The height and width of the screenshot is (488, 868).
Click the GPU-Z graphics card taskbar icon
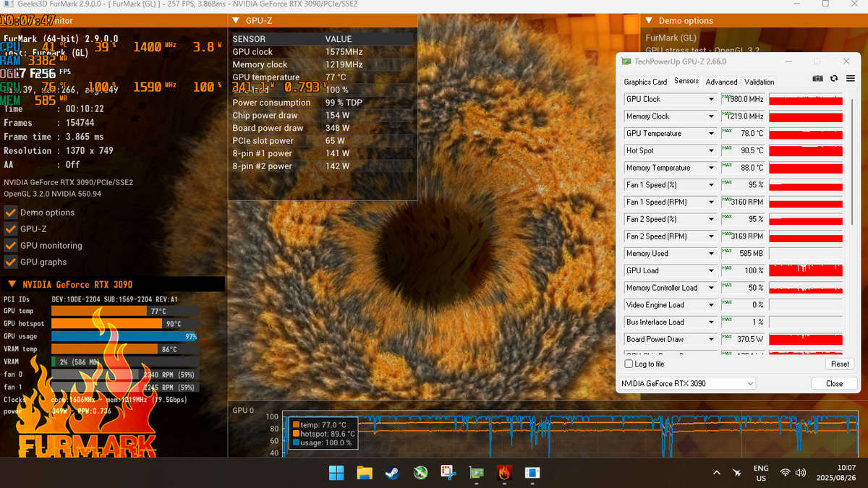(x=476, y=473)
